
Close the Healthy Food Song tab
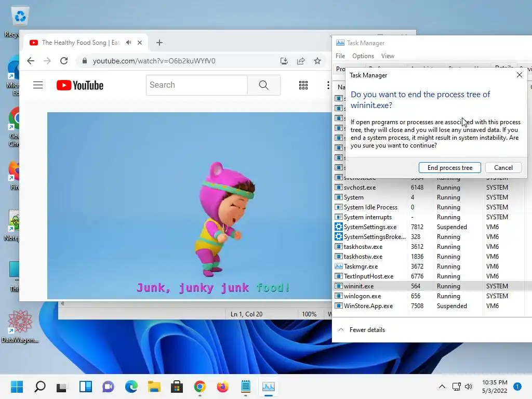[x=140, y=43]
